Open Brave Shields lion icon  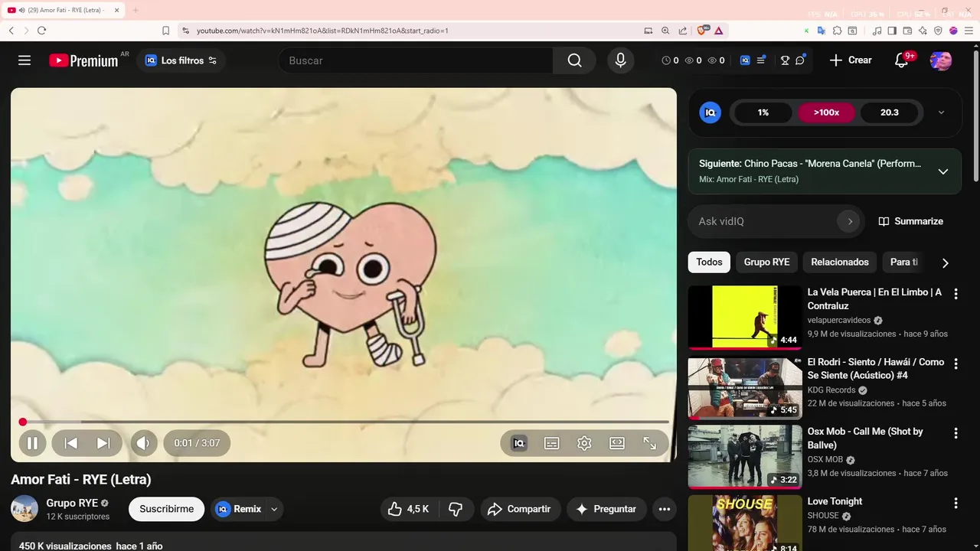coord(702,31)
